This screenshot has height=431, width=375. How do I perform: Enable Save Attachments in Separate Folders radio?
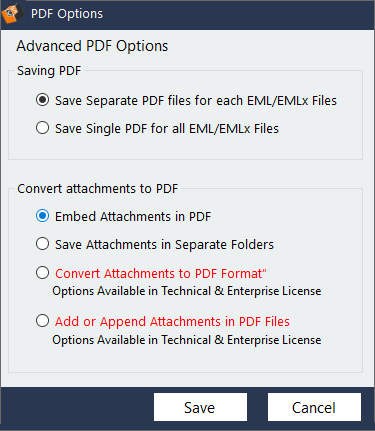click(42, 244)
